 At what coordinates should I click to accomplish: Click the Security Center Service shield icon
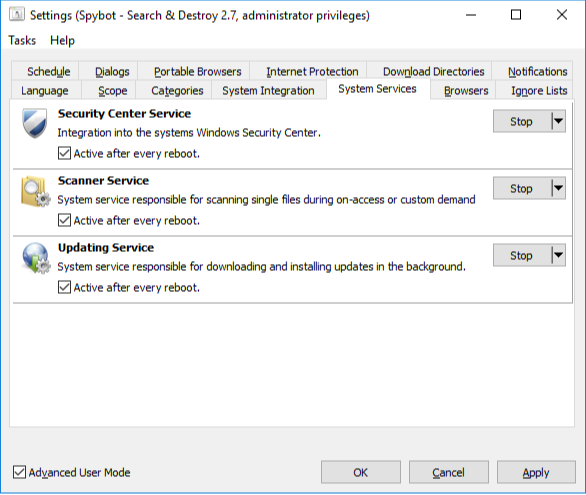pyautogui.click(x=35, y=123)
